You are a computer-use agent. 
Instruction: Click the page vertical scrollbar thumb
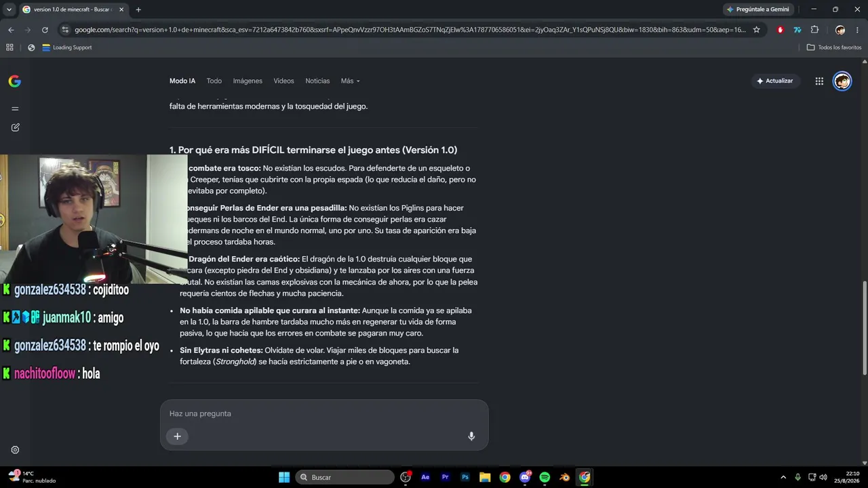[864, 328]
